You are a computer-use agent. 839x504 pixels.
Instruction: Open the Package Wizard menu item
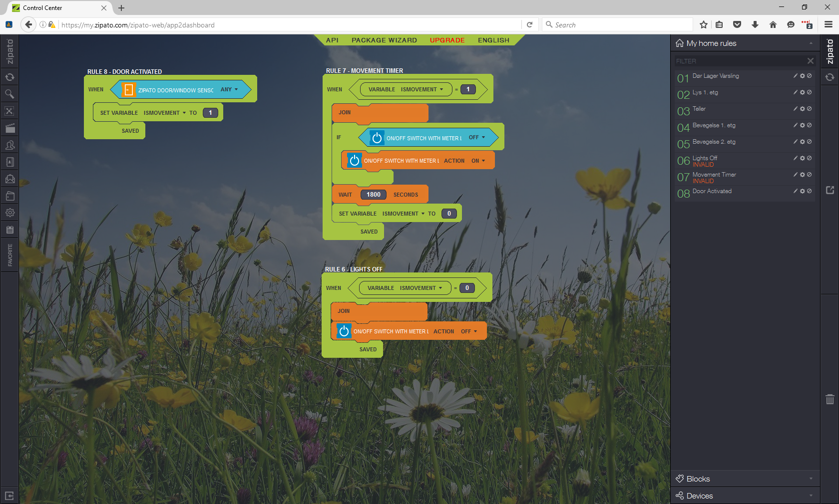click(384, 40)
